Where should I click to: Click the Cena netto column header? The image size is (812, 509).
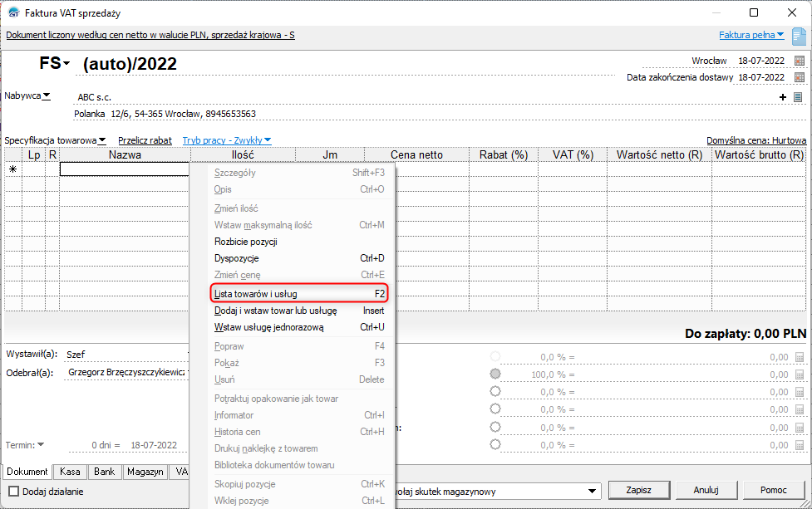[x=417, y=154]
